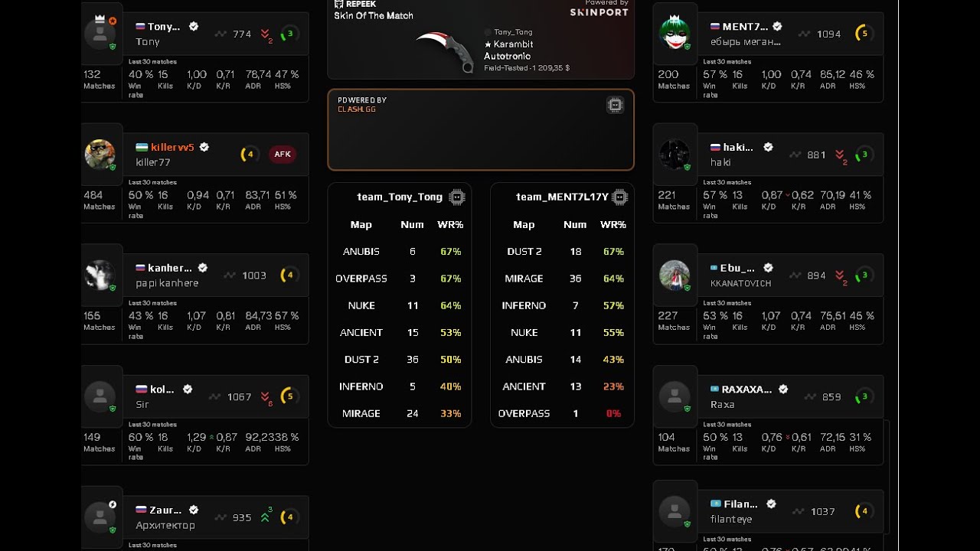The height and width of the screenshot is (551, 980).
Task: Open the CLASH.GG sponsor link
Action: [357, 109]
